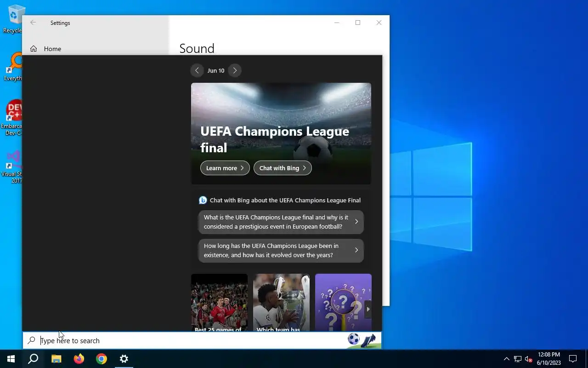Screen dimensions: 588x368
Task: Click the muted volume tray icon
Action: pyautogui.click(x=528, y=359)
